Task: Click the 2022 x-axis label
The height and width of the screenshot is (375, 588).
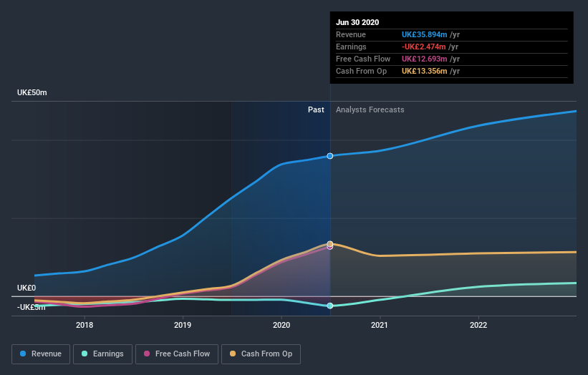Action: (478, 325)
